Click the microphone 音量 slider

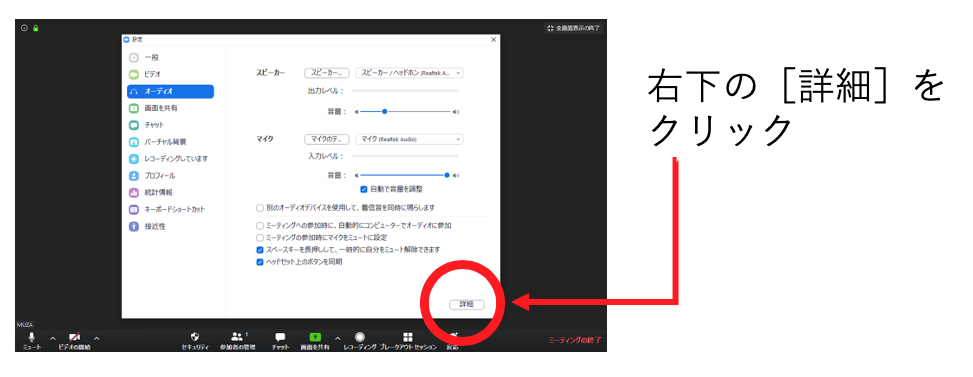(405, 175)
